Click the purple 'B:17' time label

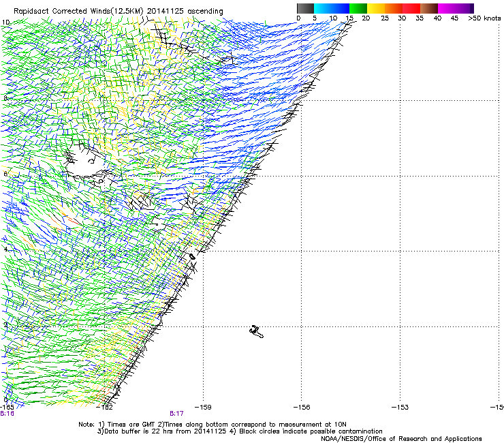tap(176, 414)
